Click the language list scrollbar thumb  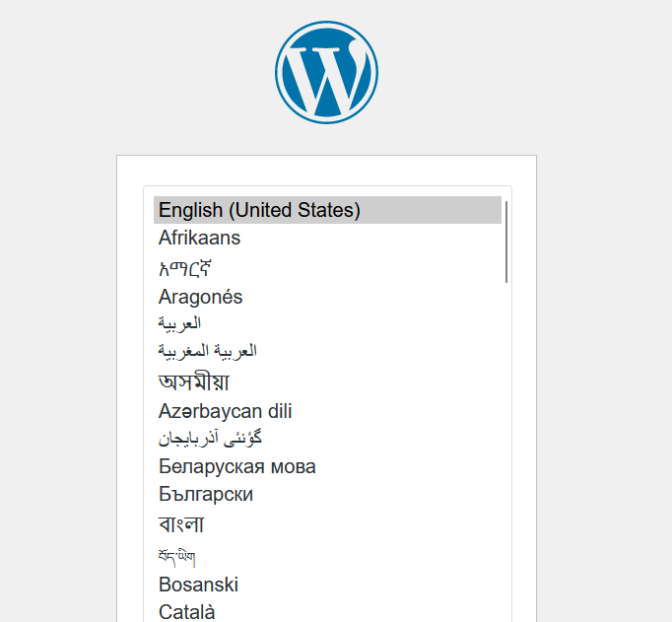[506, 242]
